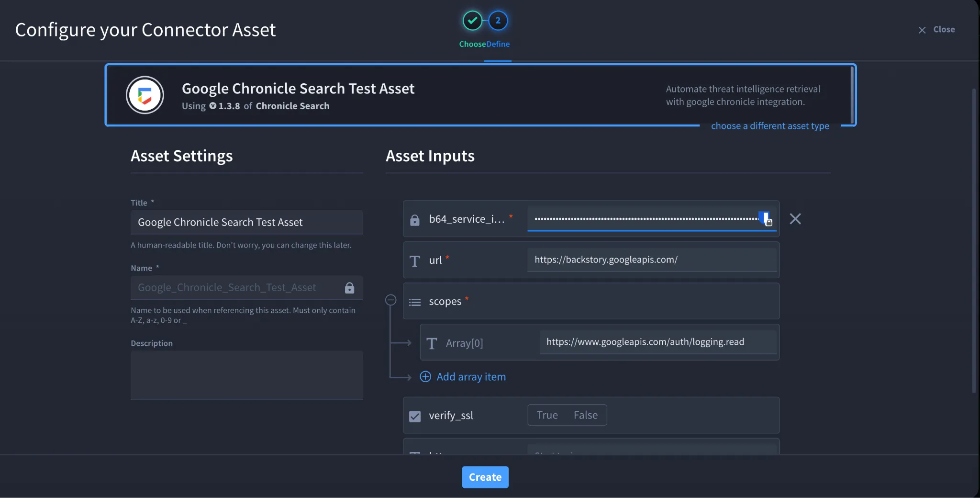Click the scopes label row
980x498 pixels.
pos(591,301)
